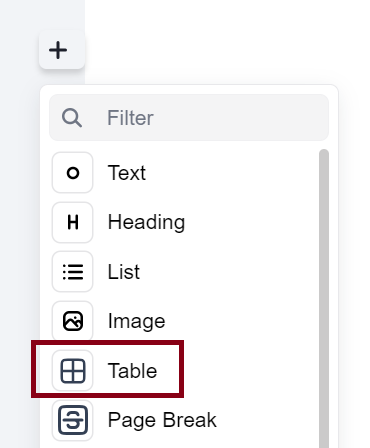The height and width of the screenshot is (448, 370).
Task: Add a List block via its label
Action: (x=124, y=272)
